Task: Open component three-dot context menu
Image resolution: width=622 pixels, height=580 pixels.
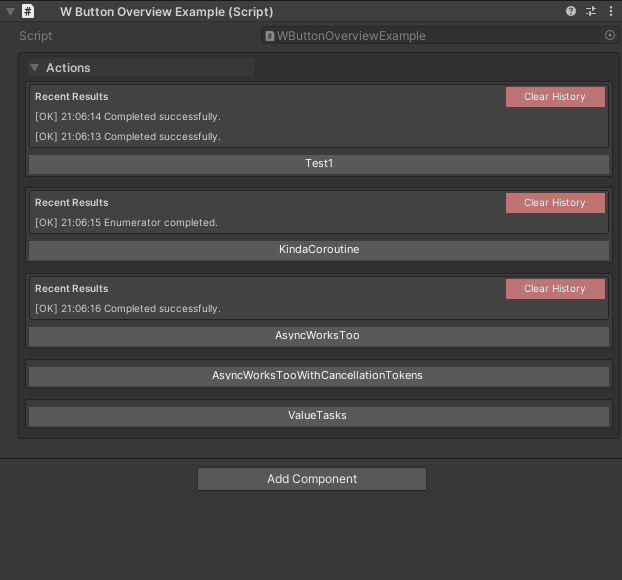Action: point(610,11)
